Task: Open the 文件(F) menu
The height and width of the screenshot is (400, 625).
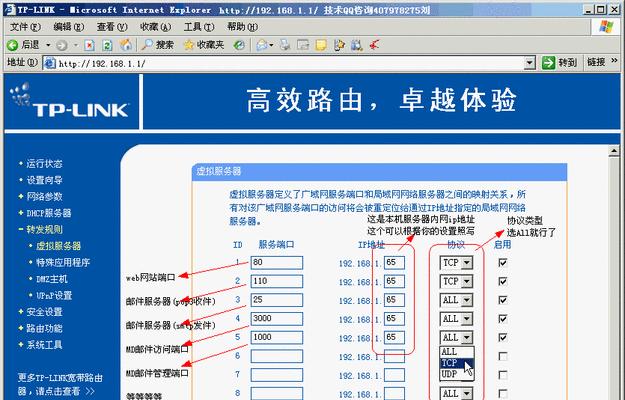Action: point(25,27)
